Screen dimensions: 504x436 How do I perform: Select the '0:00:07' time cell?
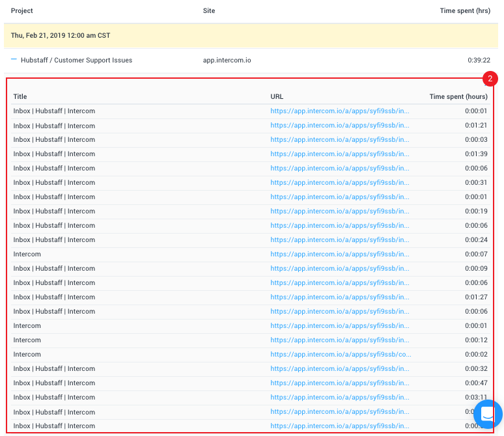476,254
